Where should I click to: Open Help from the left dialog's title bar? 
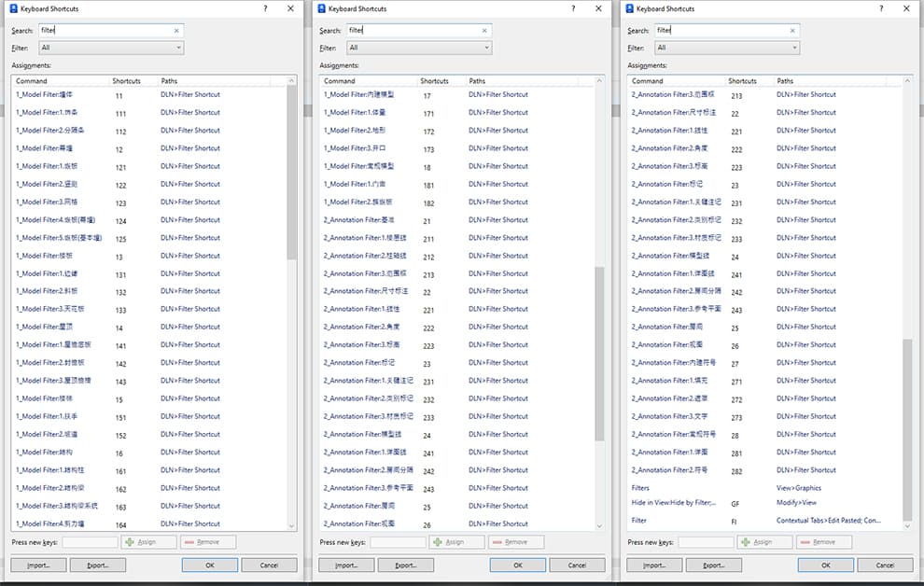(x=265, y=8)
